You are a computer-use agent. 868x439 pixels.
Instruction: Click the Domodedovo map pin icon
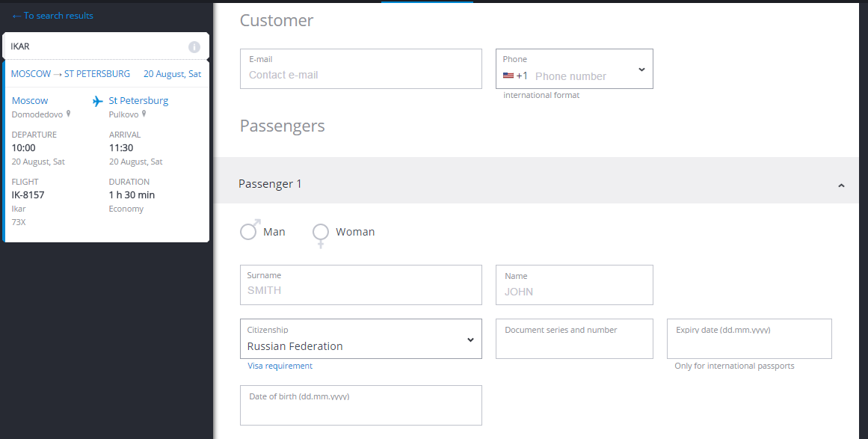point(69,114)
